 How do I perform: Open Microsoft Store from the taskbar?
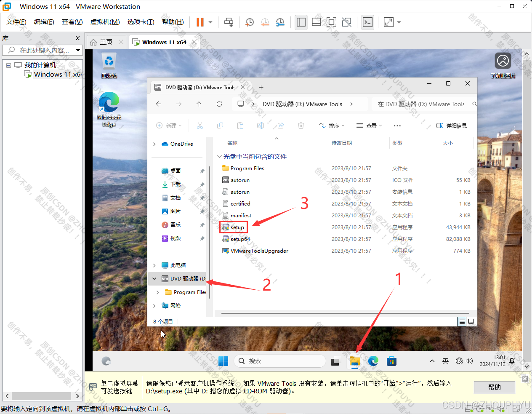click(x=391, y=361)
